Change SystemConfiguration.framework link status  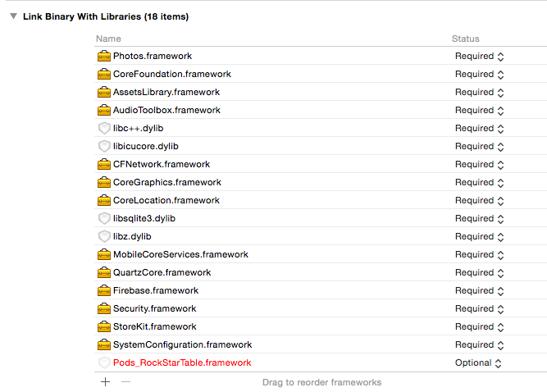pos(479,345)
